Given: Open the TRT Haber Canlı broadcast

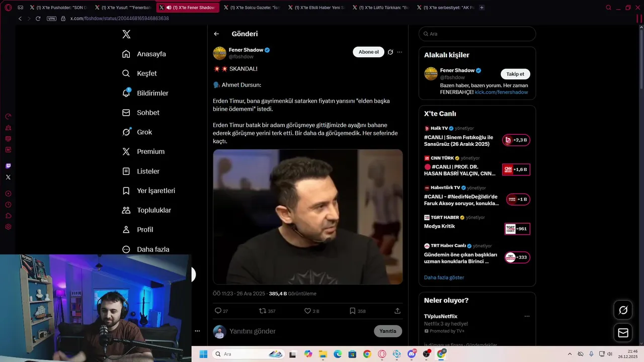Looking at the screenshot, I should pos(476,254).
